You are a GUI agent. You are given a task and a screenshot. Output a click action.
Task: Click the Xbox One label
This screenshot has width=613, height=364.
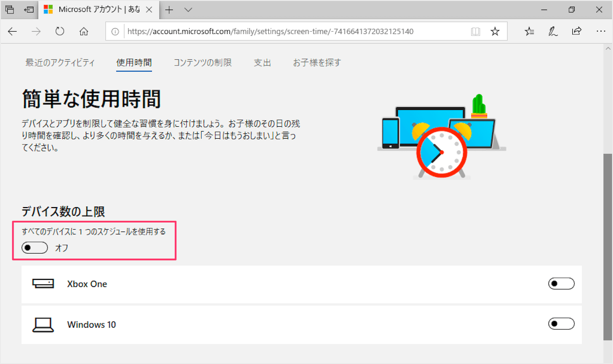(x=87, y=284)
